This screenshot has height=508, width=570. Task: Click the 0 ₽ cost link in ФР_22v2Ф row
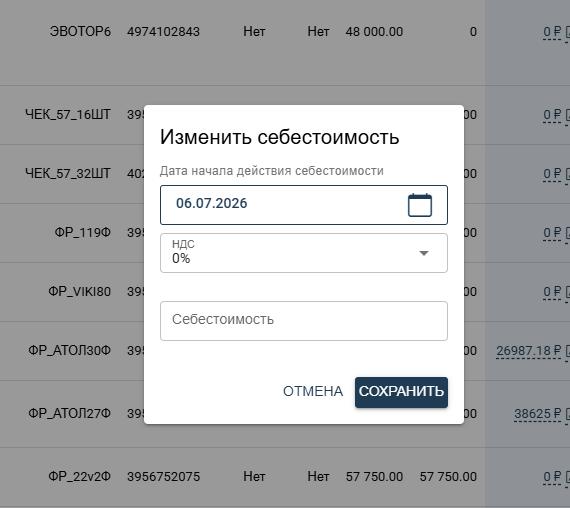pyautogui.click(x=552, y=477)
